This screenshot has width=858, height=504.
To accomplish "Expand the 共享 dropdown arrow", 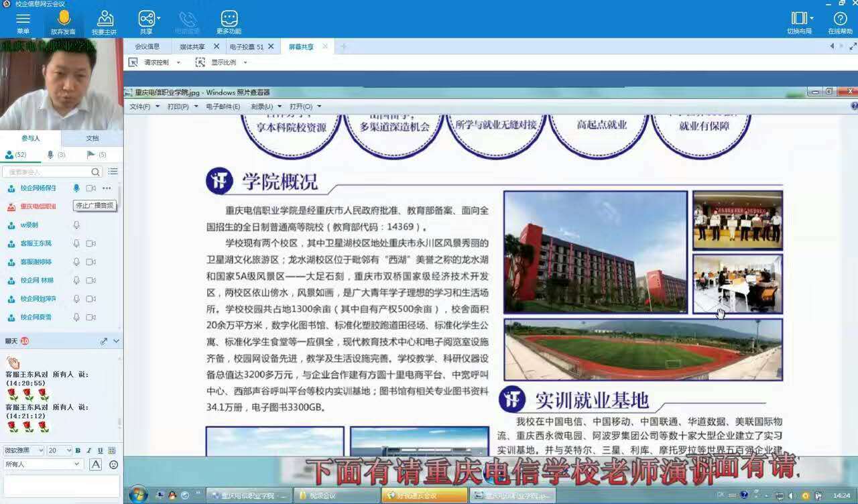I will (x=158, y=18).
